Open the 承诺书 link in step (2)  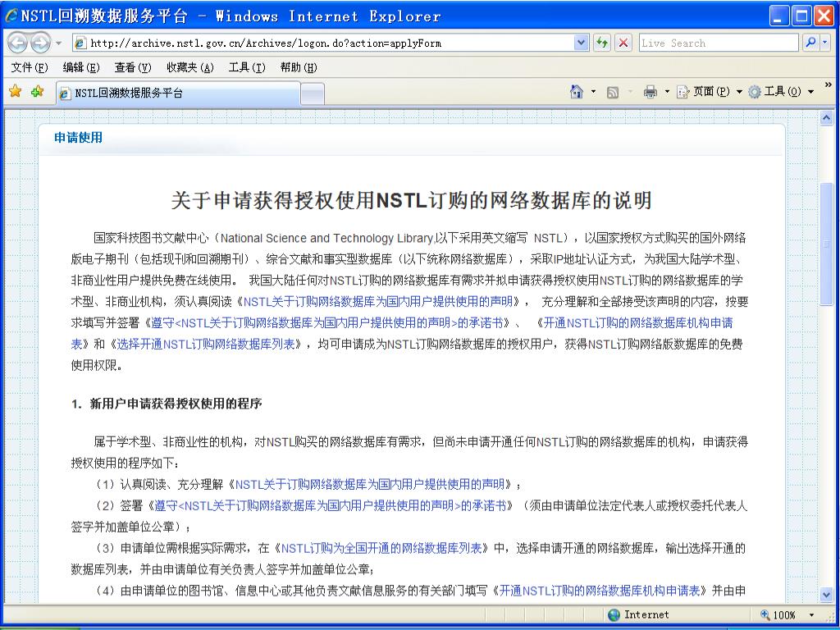(x=330, y=505)
